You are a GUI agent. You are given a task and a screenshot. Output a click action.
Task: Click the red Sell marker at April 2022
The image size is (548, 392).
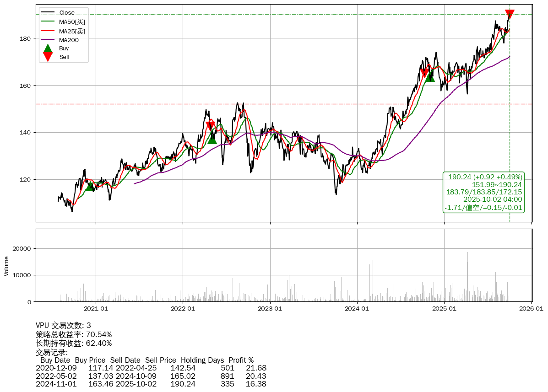pos(210,126)
